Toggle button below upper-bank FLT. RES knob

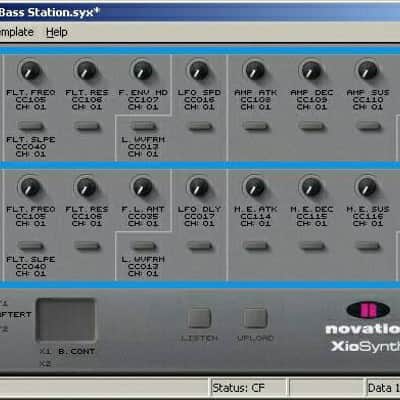click(x=87, y=126)
